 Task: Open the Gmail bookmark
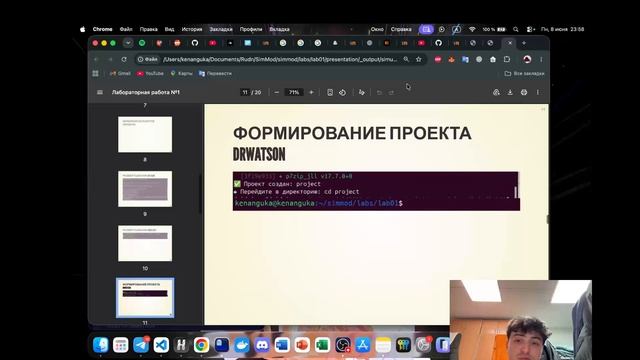pyautogui.click(x=120, y=73)
